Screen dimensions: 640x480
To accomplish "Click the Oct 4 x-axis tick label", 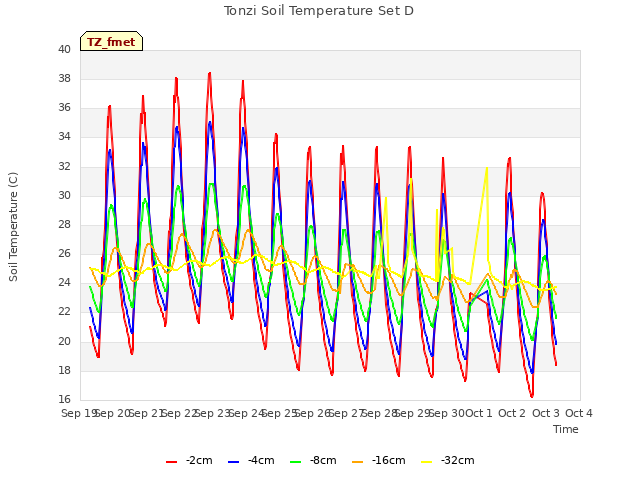I will click(x=579, y=413).
